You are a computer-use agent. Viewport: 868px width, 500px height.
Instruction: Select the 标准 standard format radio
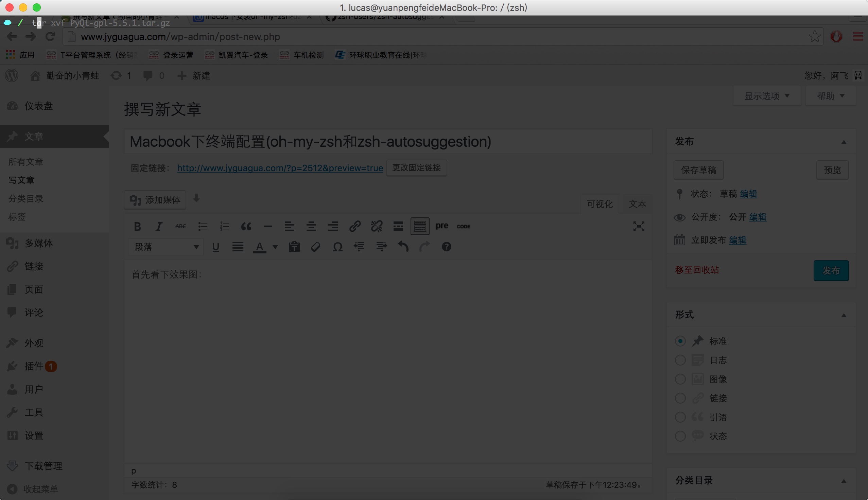click(x=680, y=341)
